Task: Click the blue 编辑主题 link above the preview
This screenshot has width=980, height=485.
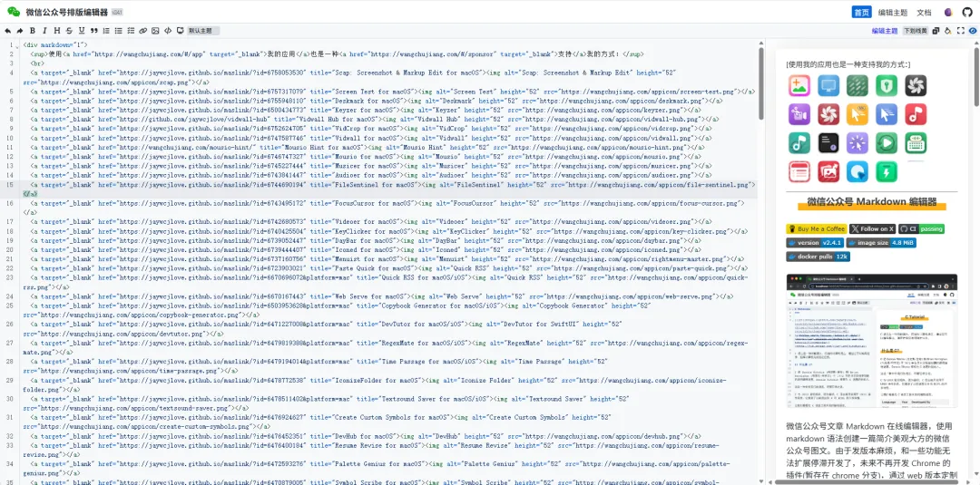Action: coord(885,31)
